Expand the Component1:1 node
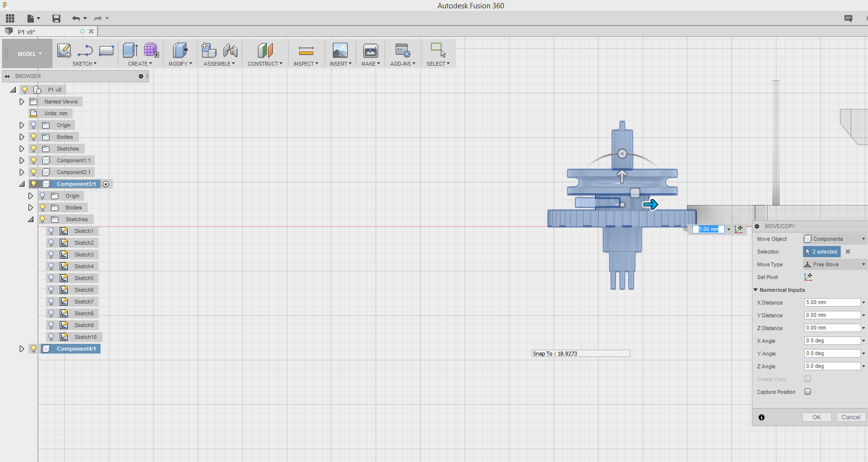 click(22, 160)
